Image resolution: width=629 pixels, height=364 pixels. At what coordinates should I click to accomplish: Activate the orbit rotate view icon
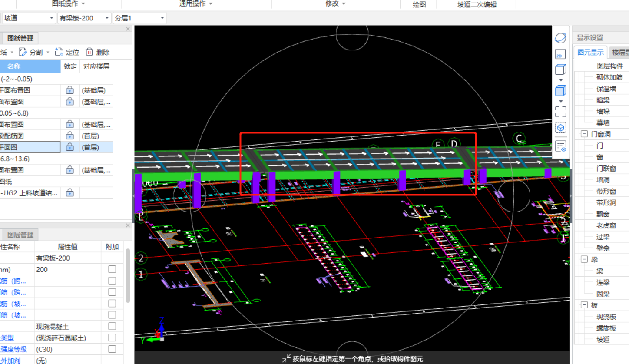560,38
